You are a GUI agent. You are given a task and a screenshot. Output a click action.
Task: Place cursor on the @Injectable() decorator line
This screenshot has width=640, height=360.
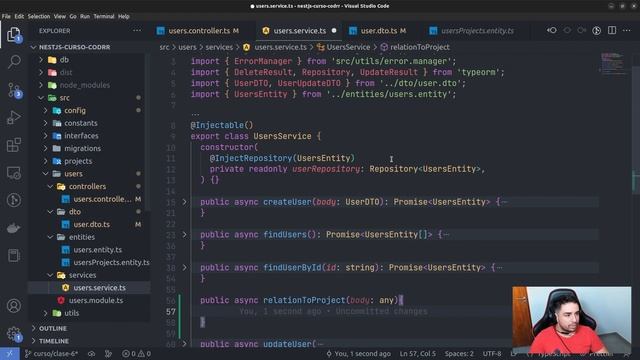(x=222, y=125)
